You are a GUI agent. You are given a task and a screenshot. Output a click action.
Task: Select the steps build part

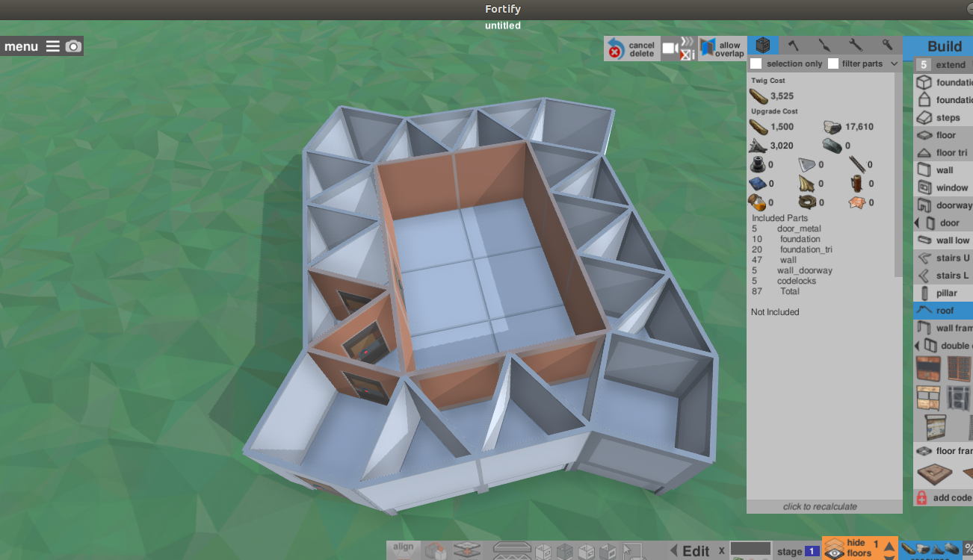pos(943,118)
